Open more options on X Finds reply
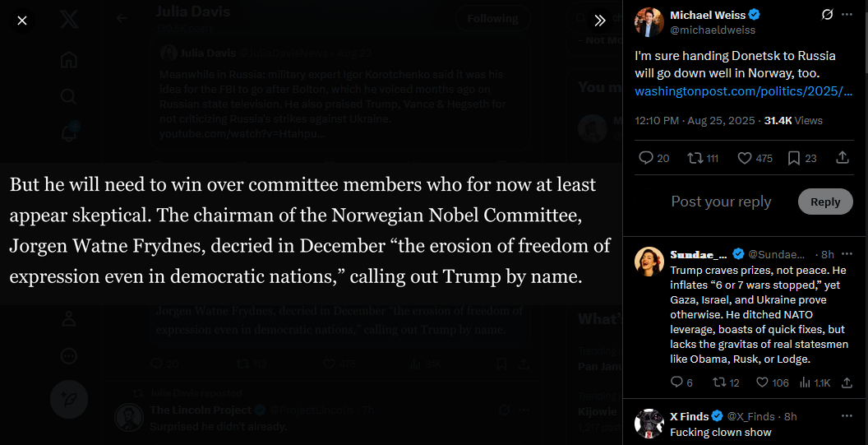Viewport: 868px width, 445px height. tap(847, 416)
